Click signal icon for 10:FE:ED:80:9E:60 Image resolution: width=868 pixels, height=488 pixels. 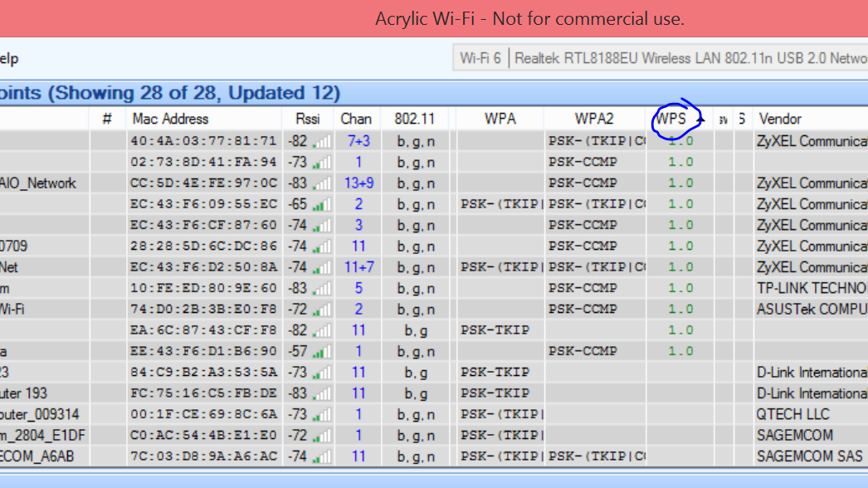pos(322,289)
